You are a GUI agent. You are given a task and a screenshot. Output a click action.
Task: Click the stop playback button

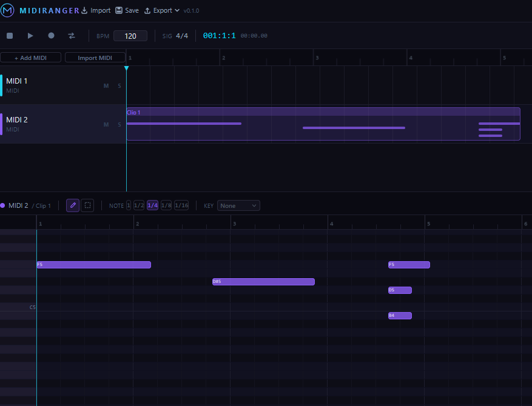click(10, 36)
